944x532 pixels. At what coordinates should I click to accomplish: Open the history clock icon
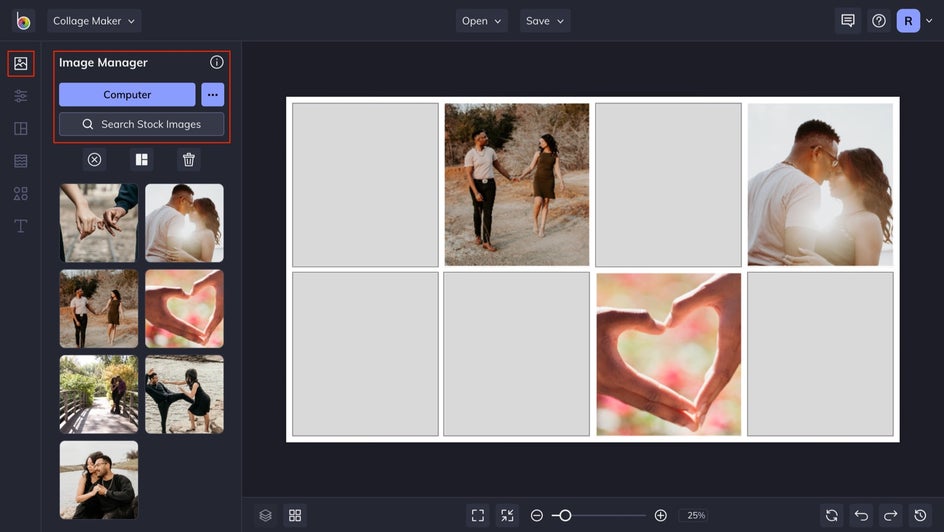(x=920, y=515)
